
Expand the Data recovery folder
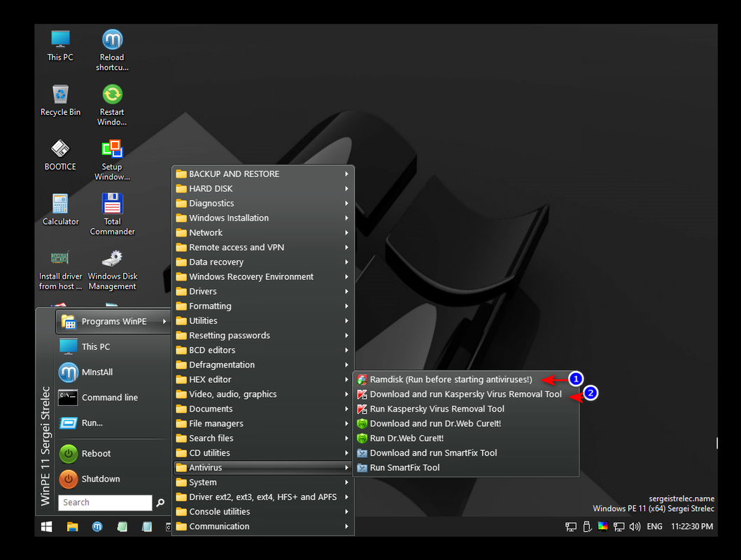[263, 262]
